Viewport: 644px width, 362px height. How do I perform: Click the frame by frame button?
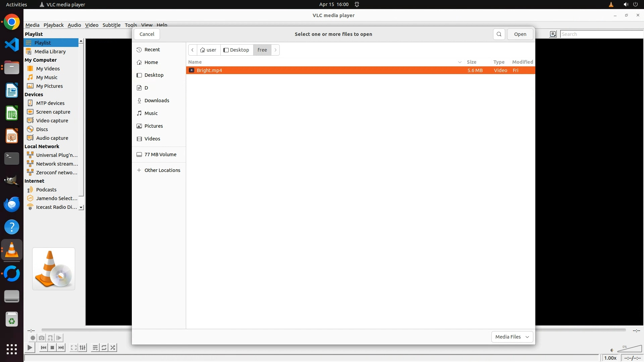point(59,338)
